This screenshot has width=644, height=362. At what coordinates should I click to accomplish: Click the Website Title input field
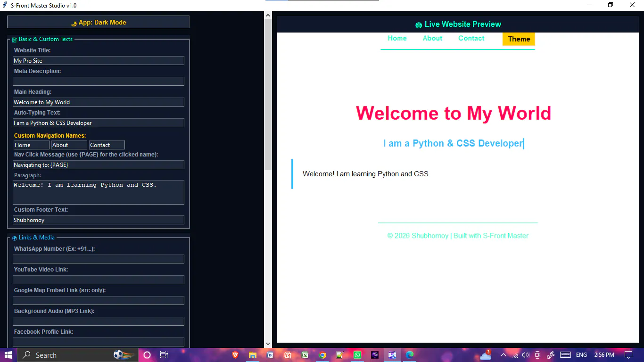click(98, 60)
